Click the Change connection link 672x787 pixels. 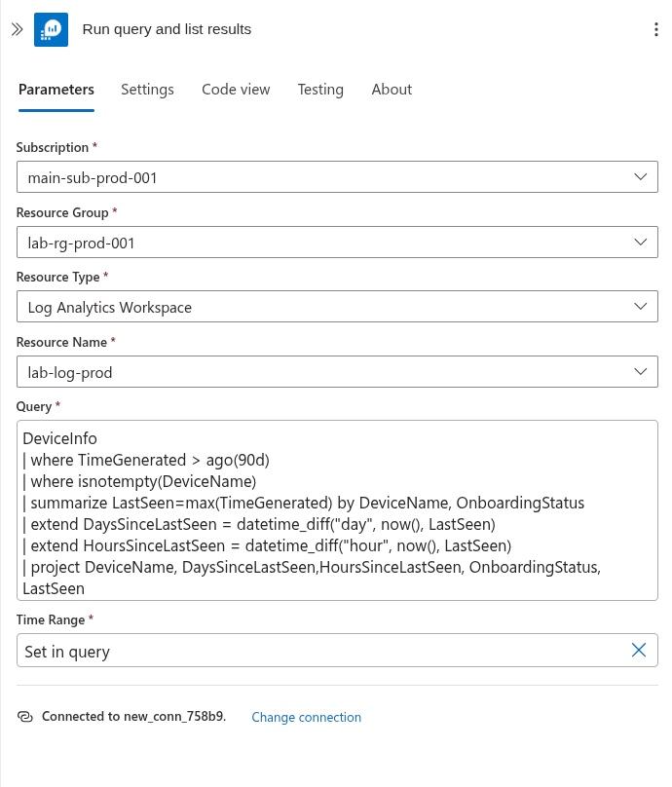[306, 717]
